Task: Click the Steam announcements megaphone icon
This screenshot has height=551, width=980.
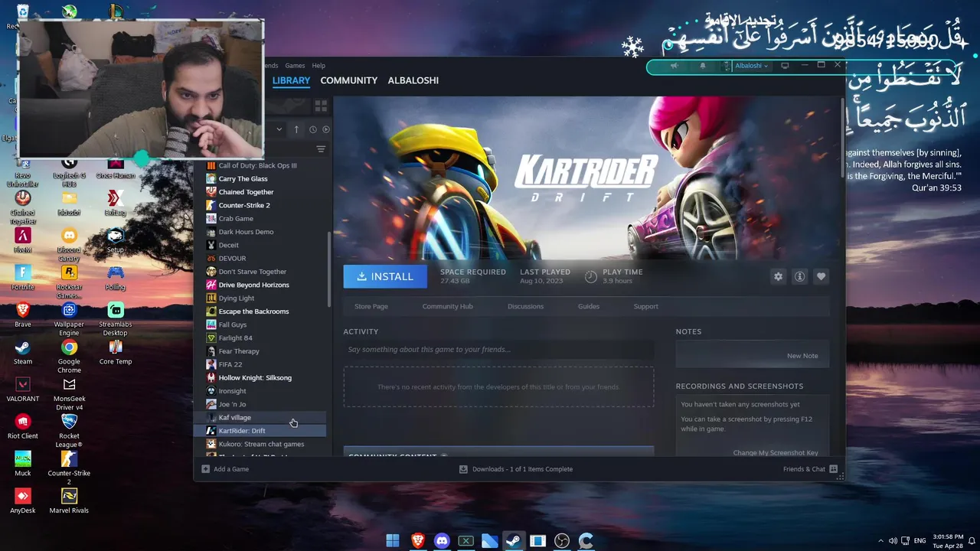Action: 674,66
